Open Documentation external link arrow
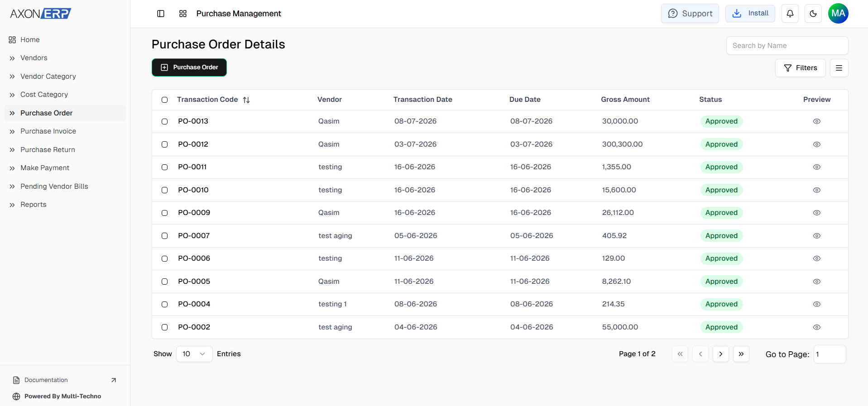 coord(114,380)
